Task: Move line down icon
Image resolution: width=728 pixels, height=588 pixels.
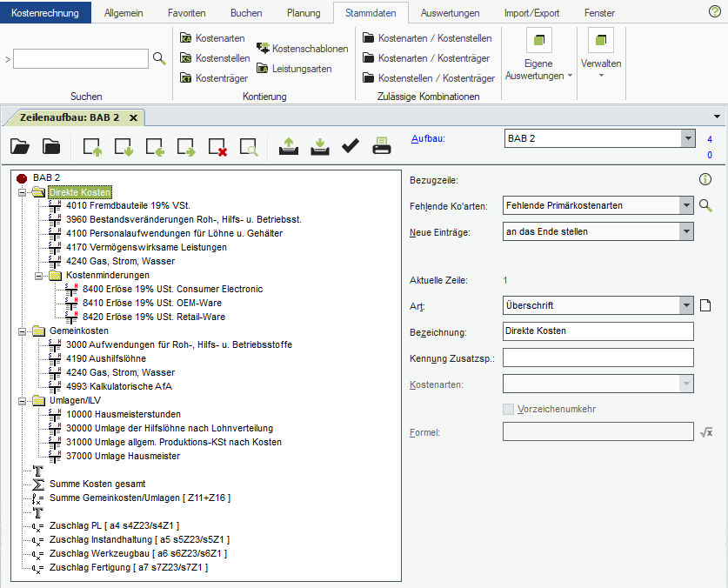Action: [124, 147]
